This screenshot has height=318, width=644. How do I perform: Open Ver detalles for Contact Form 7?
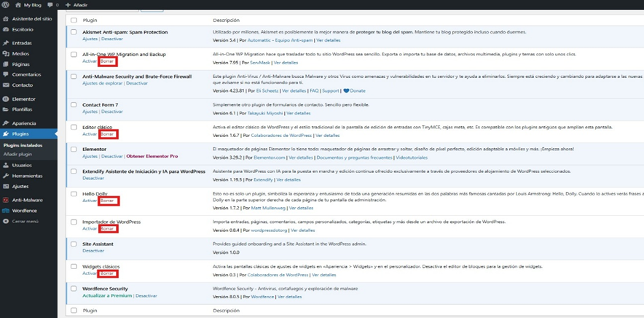coord(299,113)
